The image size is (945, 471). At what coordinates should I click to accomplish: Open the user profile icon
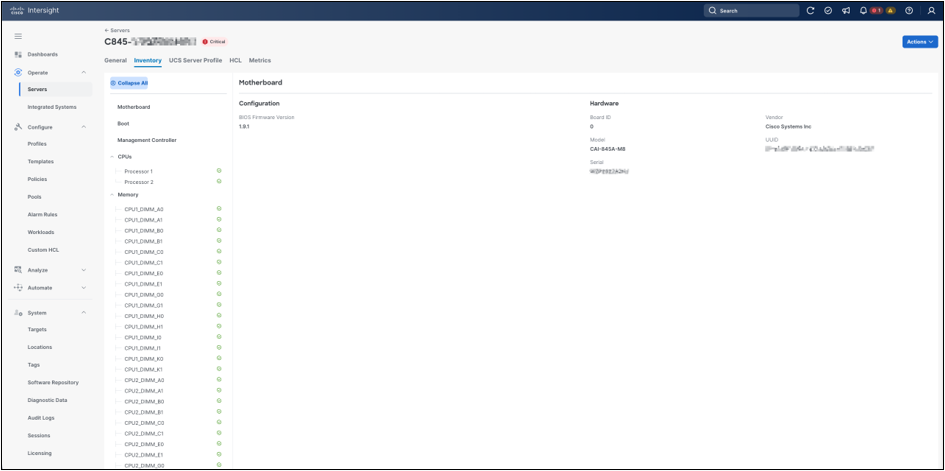[931, 11]
